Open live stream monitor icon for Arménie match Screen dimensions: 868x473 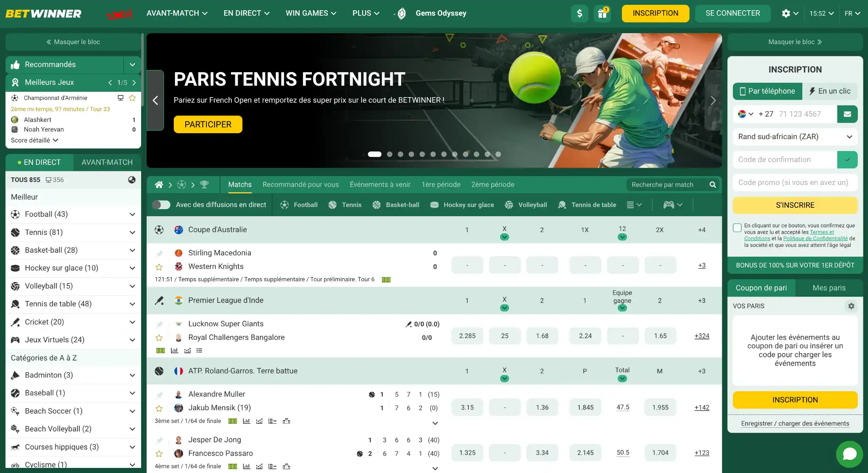120,98
